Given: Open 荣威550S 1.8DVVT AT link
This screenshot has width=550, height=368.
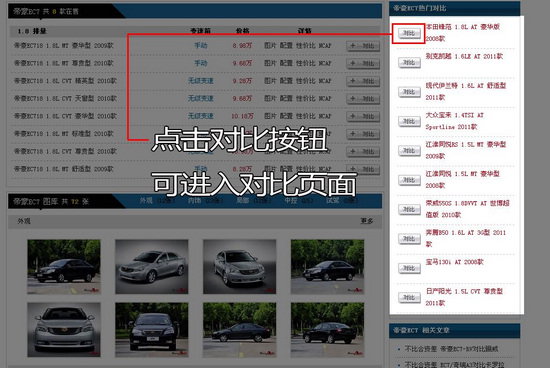Looking at the screenshot, I should [467, 209].
